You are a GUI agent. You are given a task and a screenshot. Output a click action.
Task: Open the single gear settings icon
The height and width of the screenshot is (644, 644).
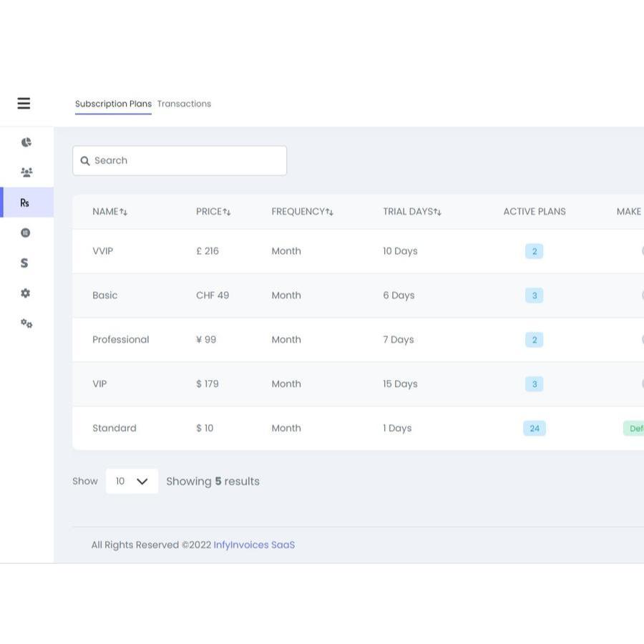click(26, 293)
